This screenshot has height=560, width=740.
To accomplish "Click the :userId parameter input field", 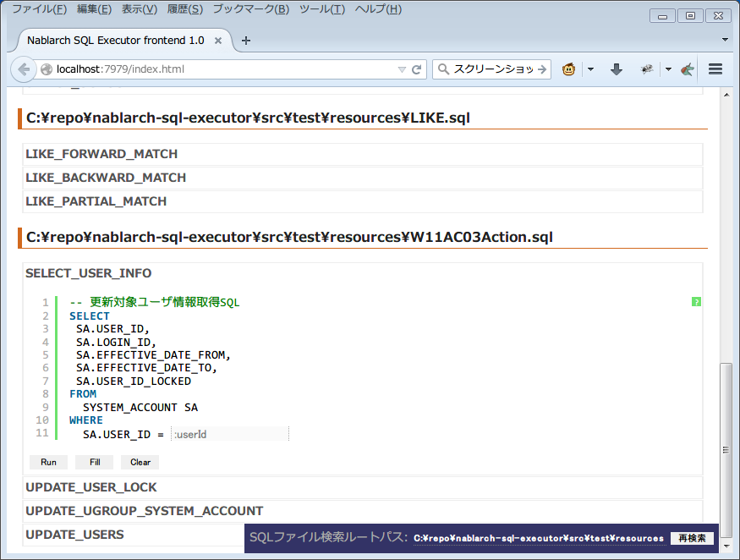I will coord(229,434).
